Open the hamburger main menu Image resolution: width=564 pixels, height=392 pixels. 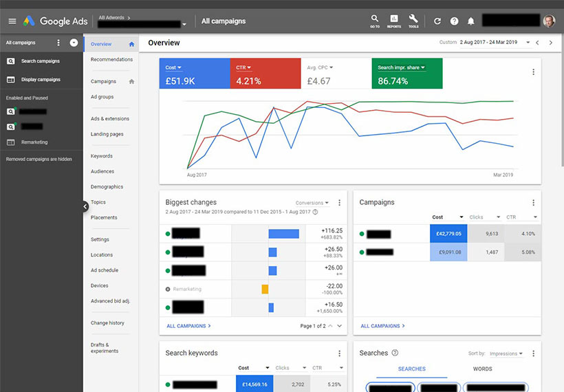tap(12, 21)
